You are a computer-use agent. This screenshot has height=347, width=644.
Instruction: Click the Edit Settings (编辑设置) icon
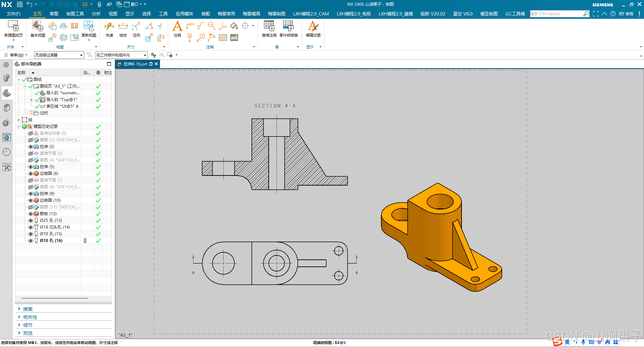coord(313,26)
